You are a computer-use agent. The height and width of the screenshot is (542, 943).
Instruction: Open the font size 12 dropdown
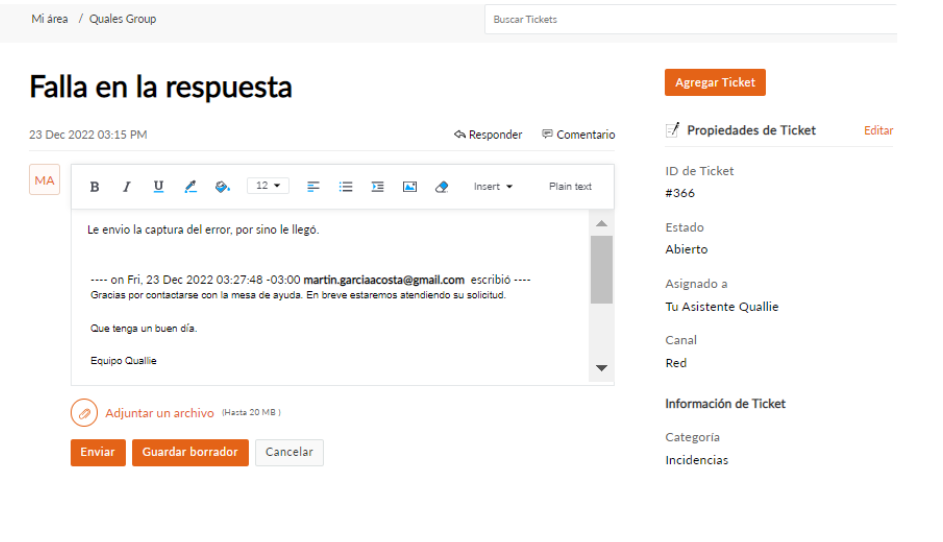click(267, 186)
